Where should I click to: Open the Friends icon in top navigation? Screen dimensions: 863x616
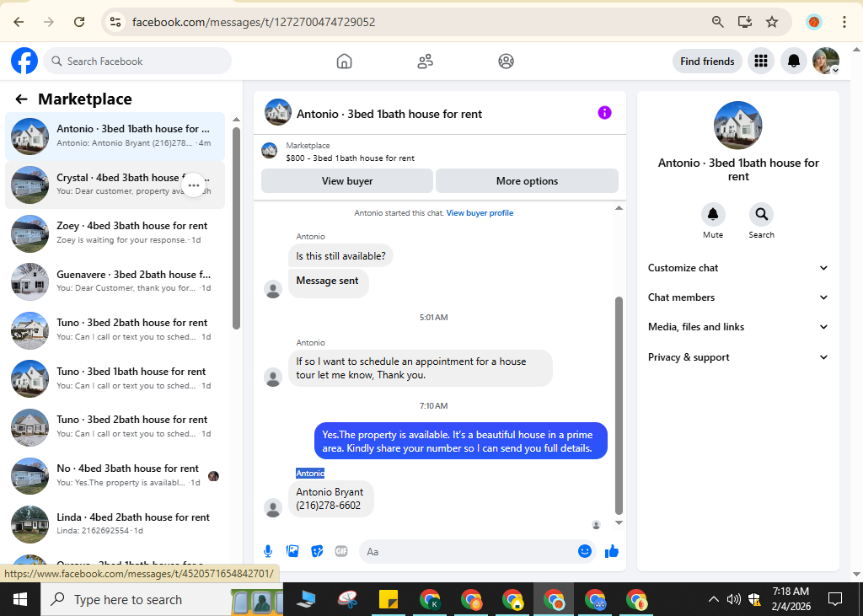[x=425, y=62]
